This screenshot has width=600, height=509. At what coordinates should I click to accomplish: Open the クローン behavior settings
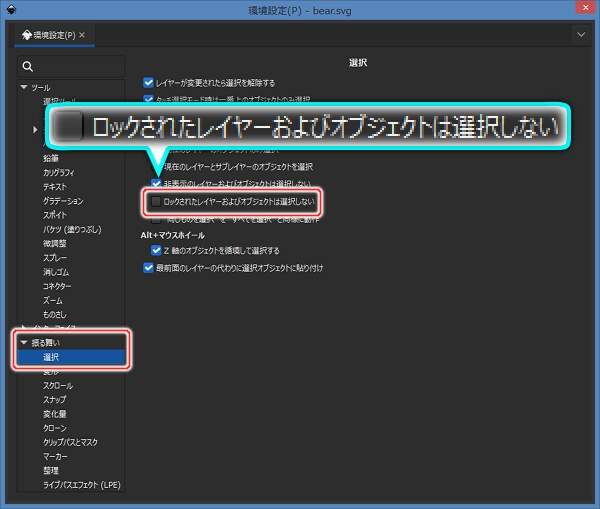(x=55, y=428)
